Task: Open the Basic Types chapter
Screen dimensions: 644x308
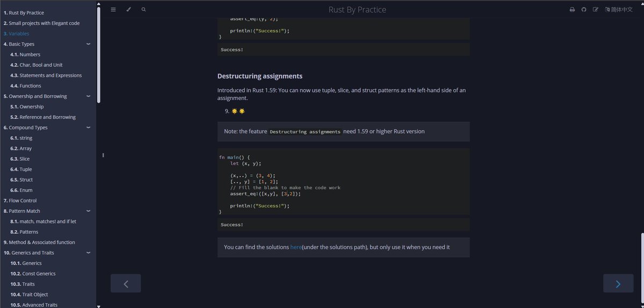Action: [x=19, y=44]
